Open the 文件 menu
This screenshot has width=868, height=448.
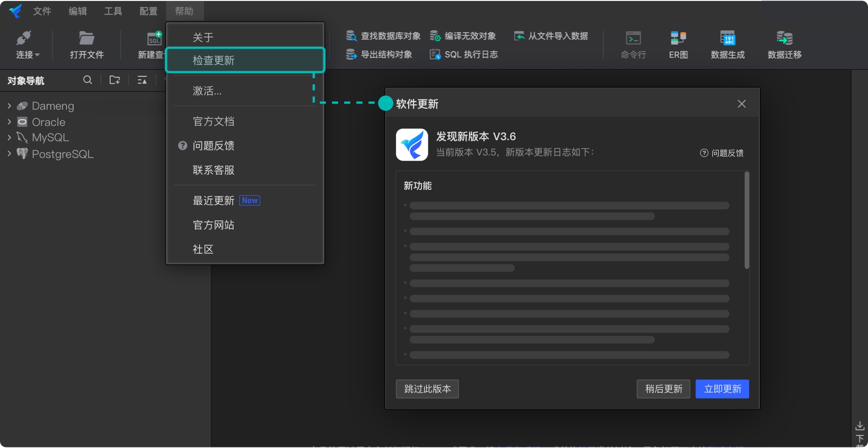tap(42, 11)
